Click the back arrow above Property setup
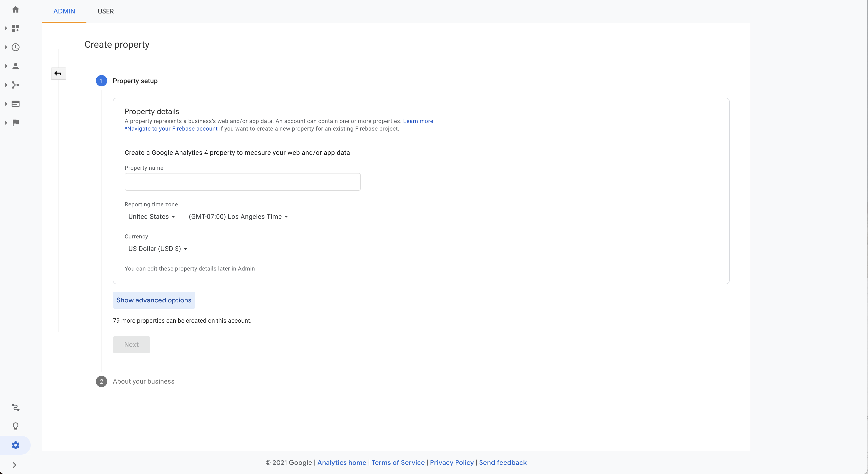Image resolution: width=868 pixels, height=474 pixels. tap(58, 73)
